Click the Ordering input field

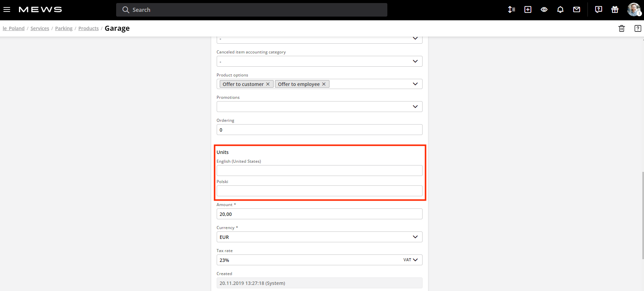319,130
